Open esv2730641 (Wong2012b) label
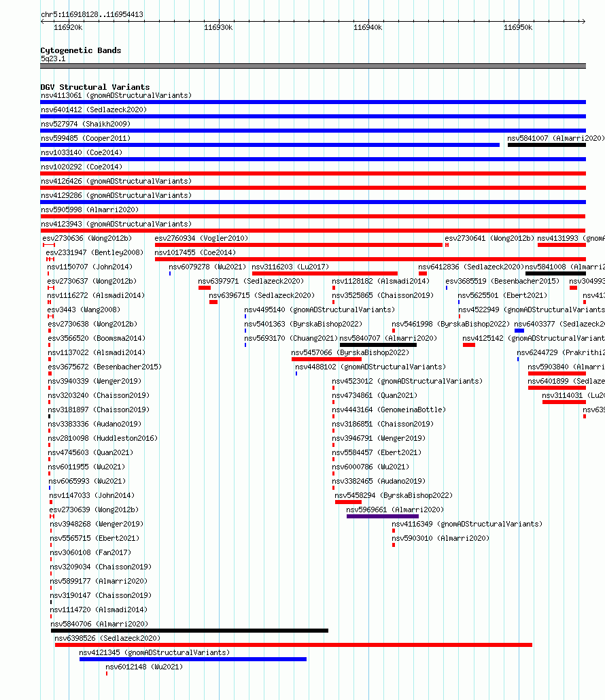 [489, 238]
